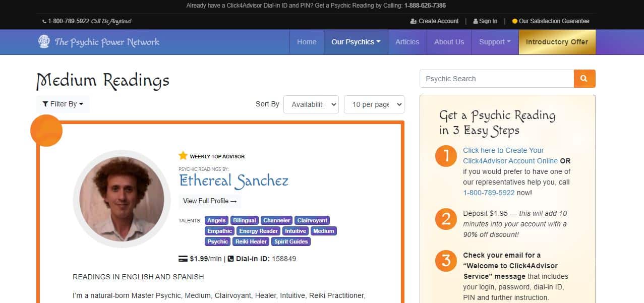The height and width of the screenshot is (303, 644).
Task: Select the Bilingual talent tag
Action: click(245, 220)
